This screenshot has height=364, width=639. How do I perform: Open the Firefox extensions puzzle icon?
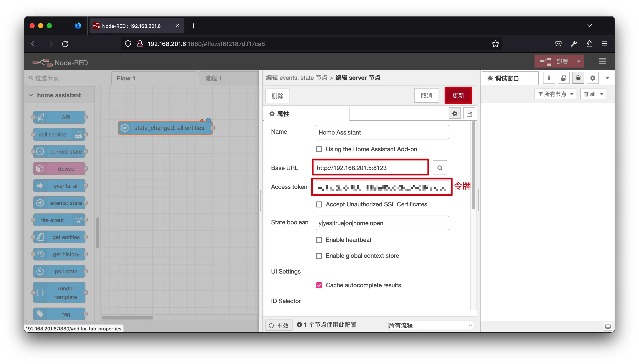tap(589, 44)
